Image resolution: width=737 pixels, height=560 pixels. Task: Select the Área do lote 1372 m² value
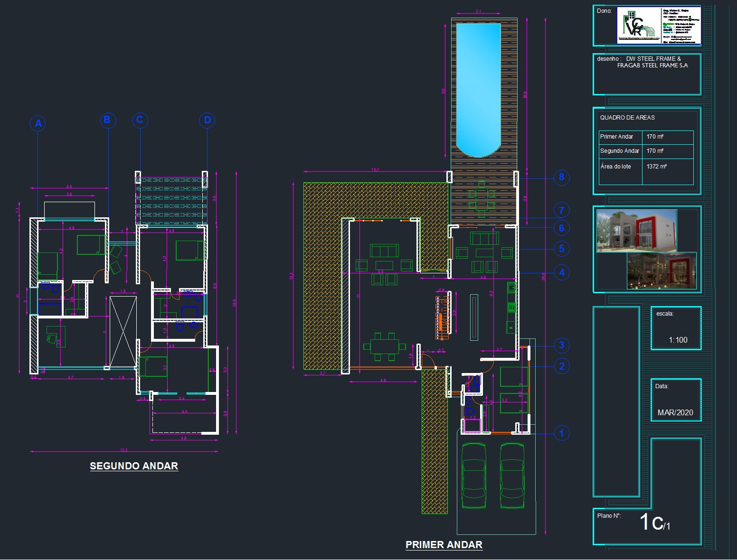(656, 167)
